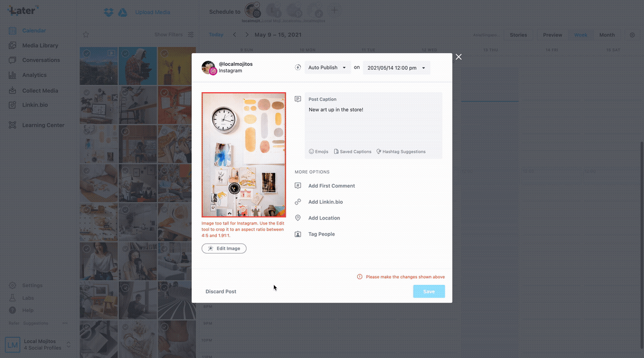Click the Google Drive import icon

point(123,12)
